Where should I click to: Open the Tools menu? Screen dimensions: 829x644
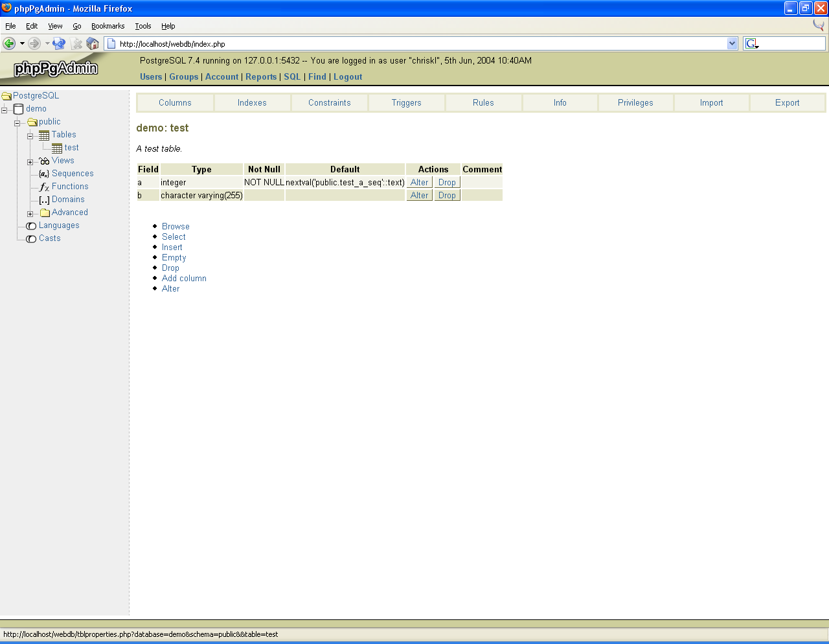[x=143, y=26]
